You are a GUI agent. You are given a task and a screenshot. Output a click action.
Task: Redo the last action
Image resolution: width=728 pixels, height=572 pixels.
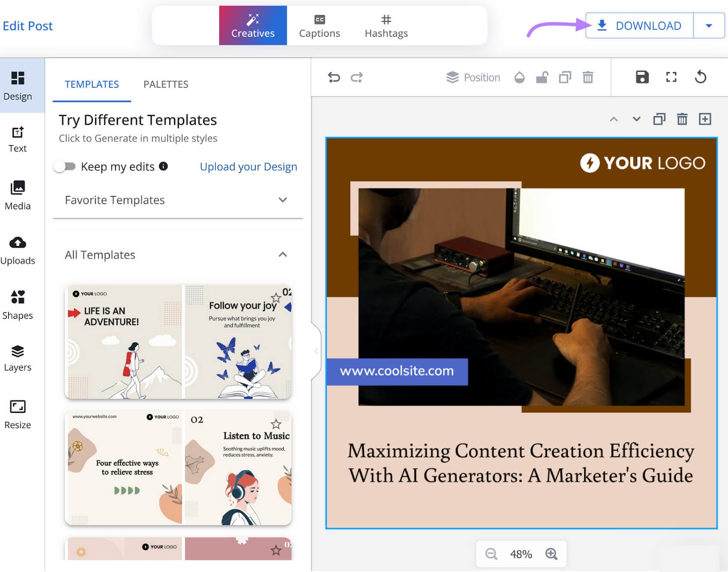357,77
